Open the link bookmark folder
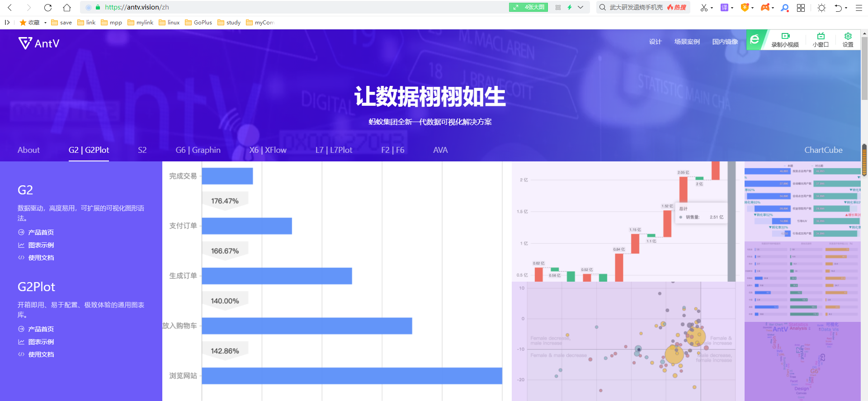The image size is (868, 401). [x=86, y=22]
